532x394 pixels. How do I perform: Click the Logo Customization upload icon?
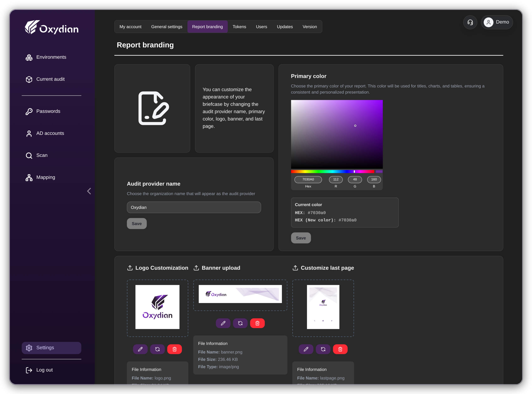point(130,268)
